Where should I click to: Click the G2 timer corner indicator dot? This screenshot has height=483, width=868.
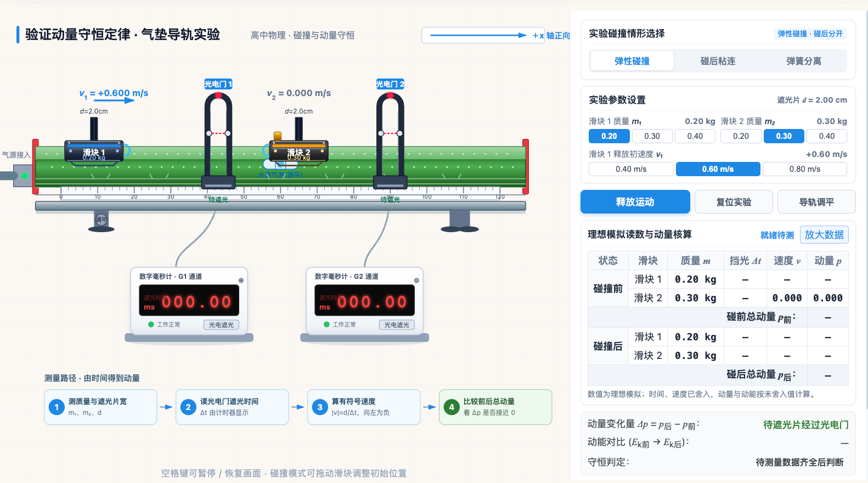coord(416,280)
